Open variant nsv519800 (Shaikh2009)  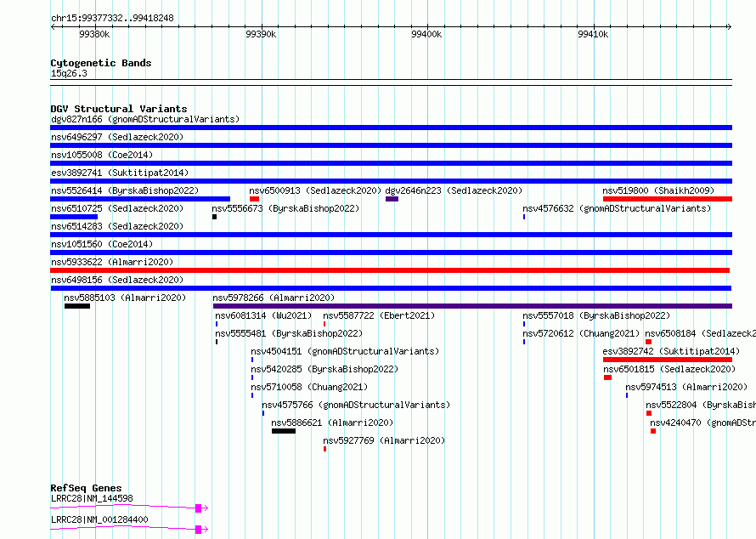point(658,190)
